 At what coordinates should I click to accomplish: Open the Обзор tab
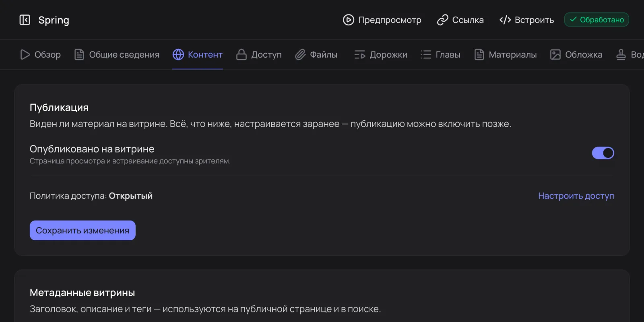40,54
